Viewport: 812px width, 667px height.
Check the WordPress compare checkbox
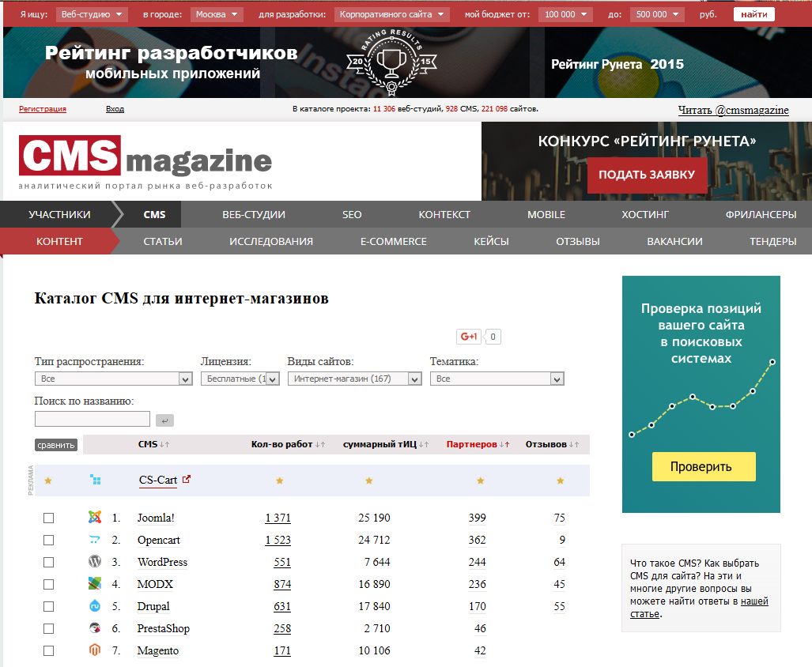(49, 563)
